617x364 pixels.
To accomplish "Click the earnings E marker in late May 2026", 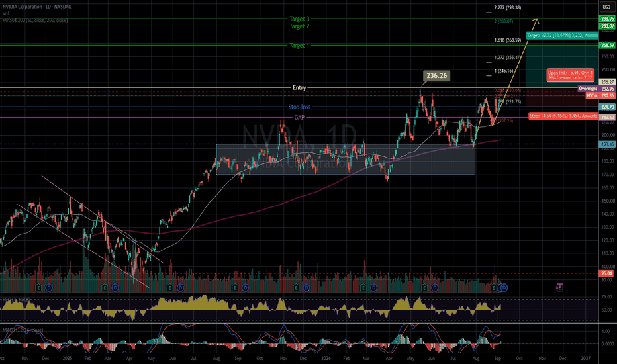I will 424,288.
